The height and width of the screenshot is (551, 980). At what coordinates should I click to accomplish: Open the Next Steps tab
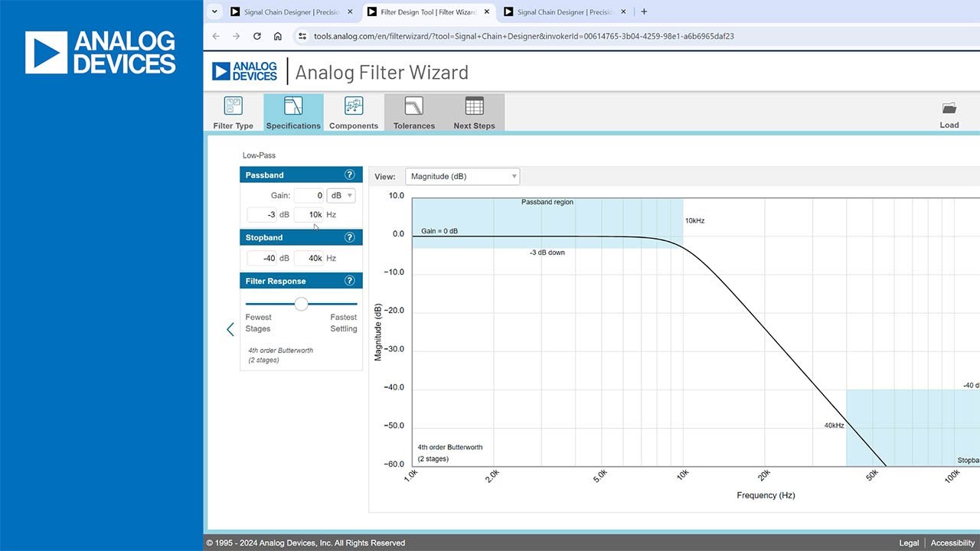(x=474, y=112)
